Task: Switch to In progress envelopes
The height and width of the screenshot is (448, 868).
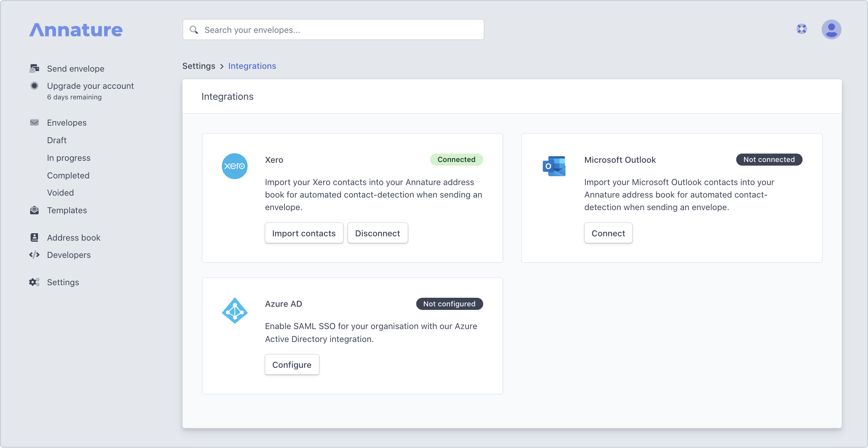Action: 69,158
